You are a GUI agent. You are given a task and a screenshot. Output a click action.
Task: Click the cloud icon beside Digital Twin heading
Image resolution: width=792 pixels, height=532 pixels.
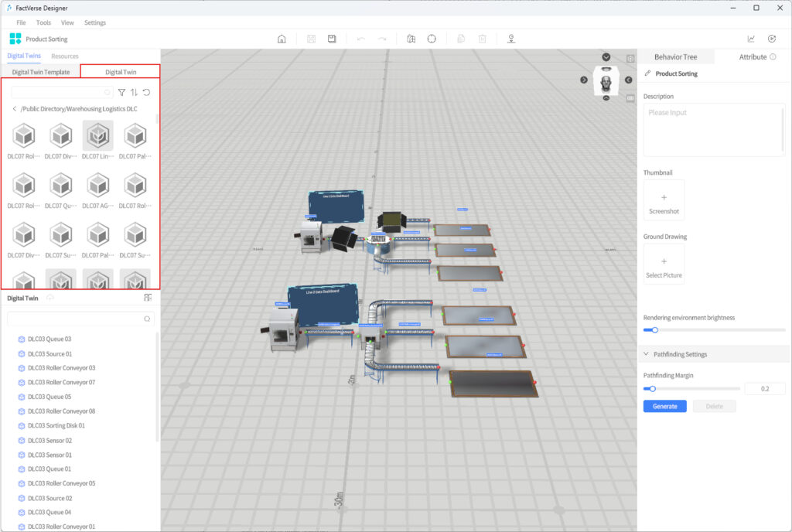(50, 298)
